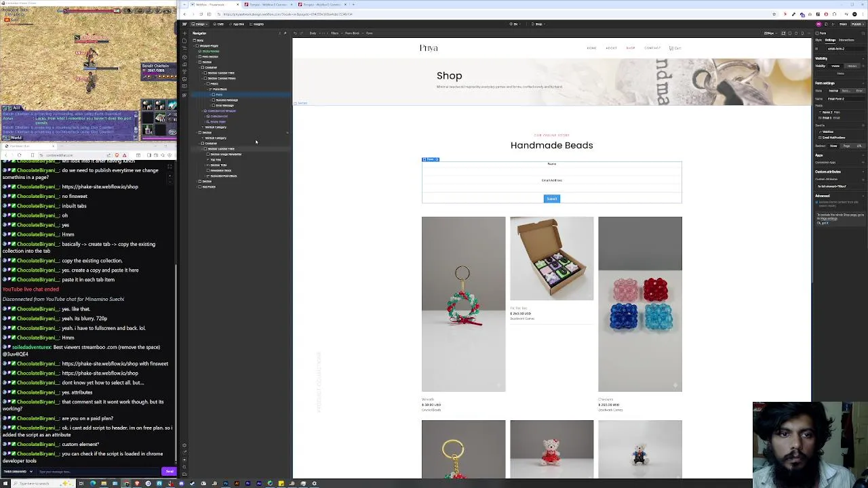Toggle Exclude Form from site search checkbox
868x488 pixels.
click(817, 202)
